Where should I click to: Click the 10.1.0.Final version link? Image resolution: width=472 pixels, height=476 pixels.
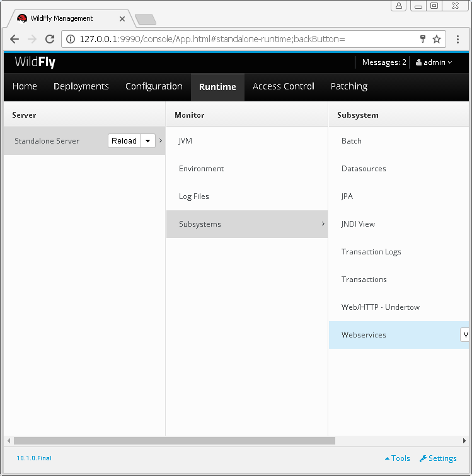point(34,458)
